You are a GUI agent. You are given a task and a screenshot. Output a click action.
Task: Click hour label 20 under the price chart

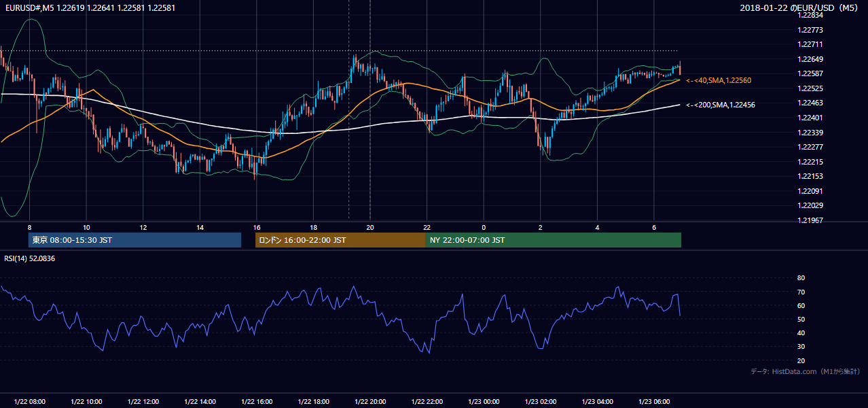point(369,227)
